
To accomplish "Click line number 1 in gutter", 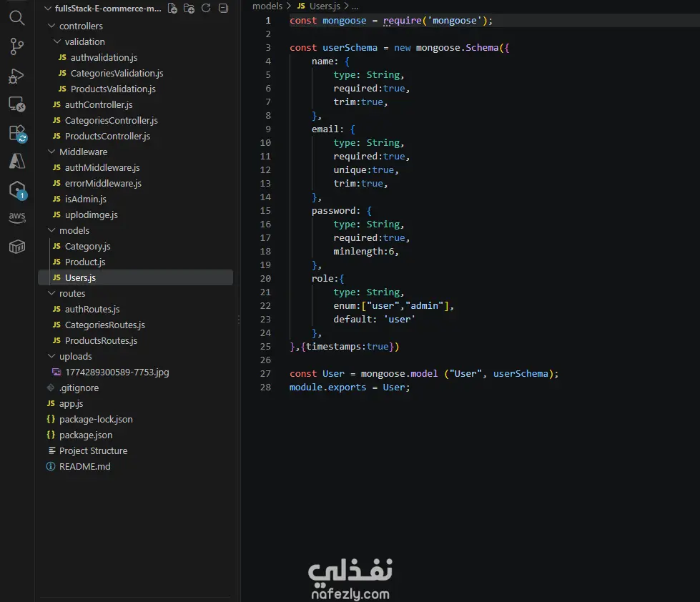I will [x=268, y=21].
